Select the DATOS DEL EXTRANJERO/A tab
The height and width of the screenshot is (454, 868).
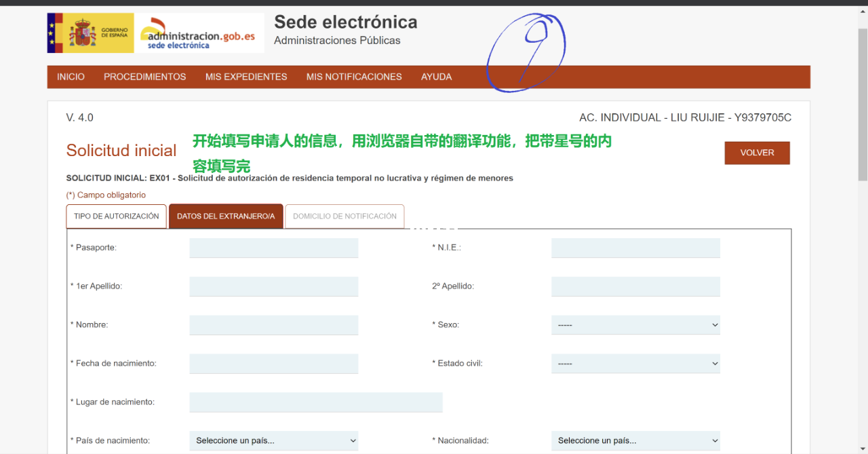pyautogui.click(x=226, y=216)
